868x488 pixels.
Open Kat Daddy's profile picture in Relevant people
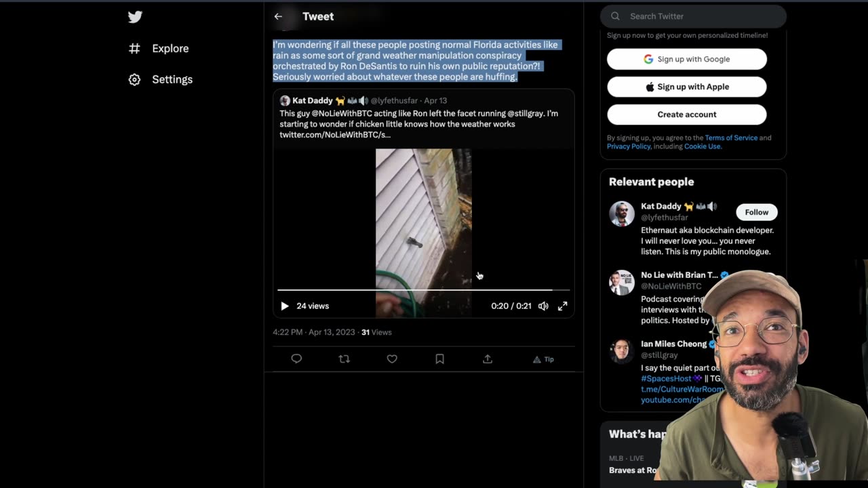click(622, 213)
